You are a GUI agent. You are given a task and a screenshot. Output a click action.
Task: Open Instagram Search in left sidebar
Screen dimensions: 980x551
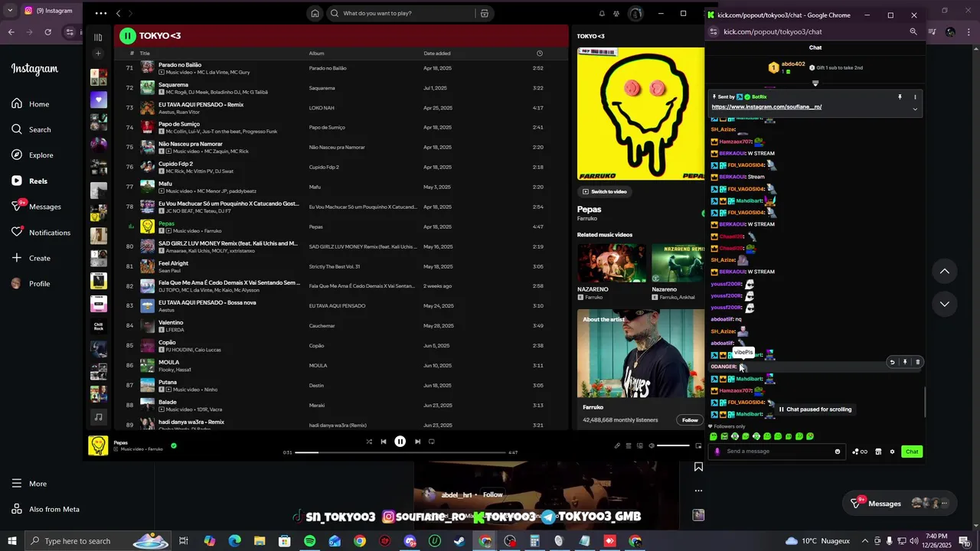31,129
